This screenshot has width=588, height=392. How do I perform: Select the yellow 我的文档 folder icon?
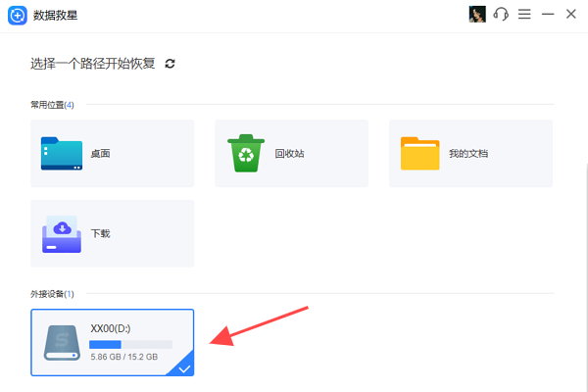[x=419, y=154]
